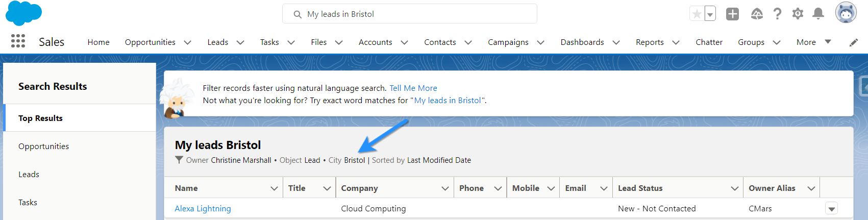Screen dimensions: 868x220
Task: Expand the favorites list dropdown arrow
Action: (x=710, y=14)
